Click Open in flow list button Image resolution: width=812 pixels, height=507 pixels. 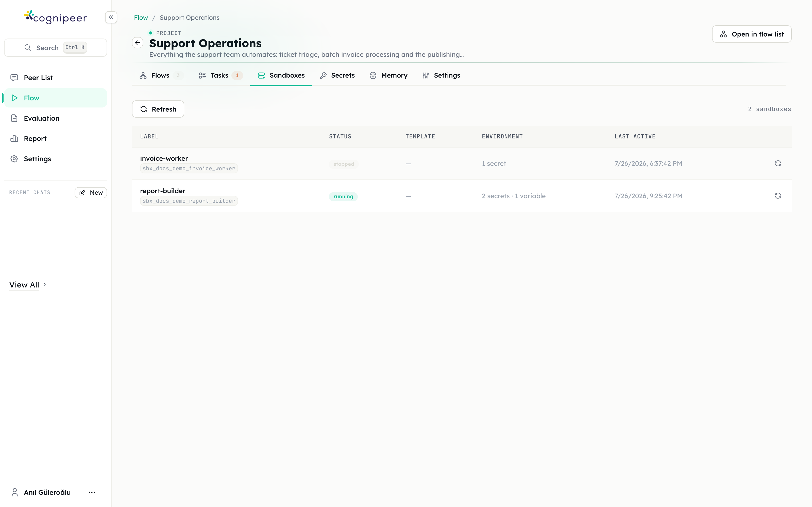point(752,34)
